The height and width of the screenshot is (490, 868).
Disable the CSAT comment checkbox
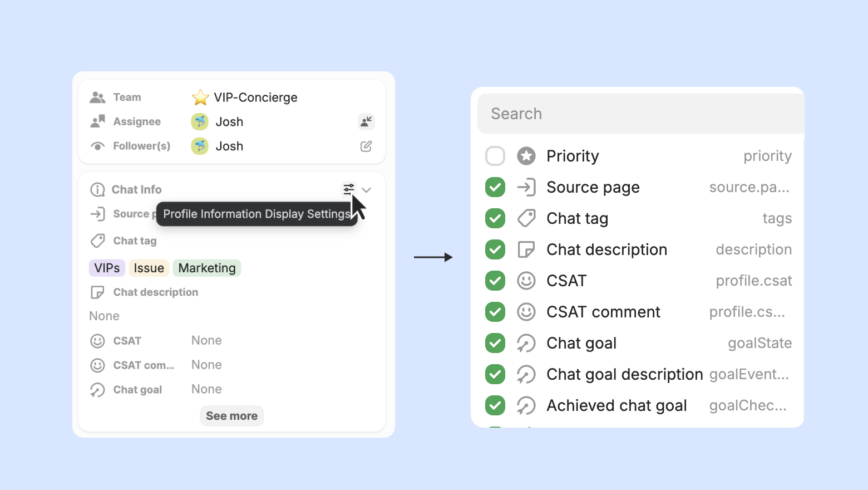coord(495,312)
